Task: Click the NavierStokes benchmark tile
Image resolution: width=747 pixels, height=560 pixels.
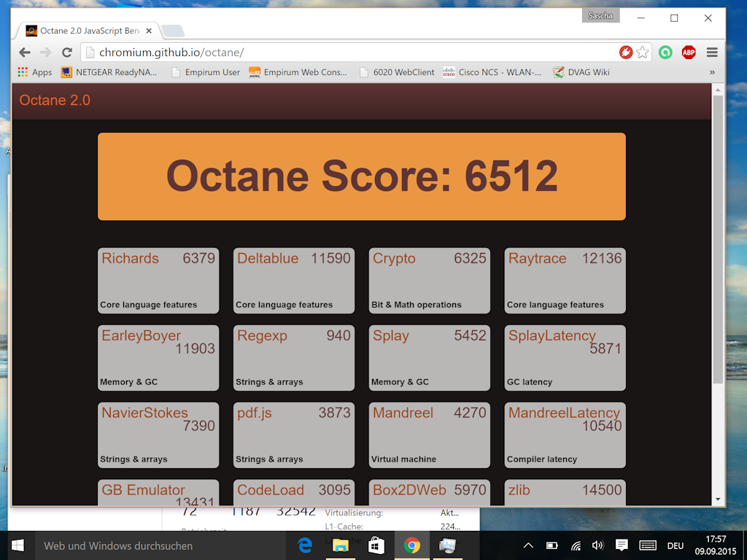Action: [158, 435]
